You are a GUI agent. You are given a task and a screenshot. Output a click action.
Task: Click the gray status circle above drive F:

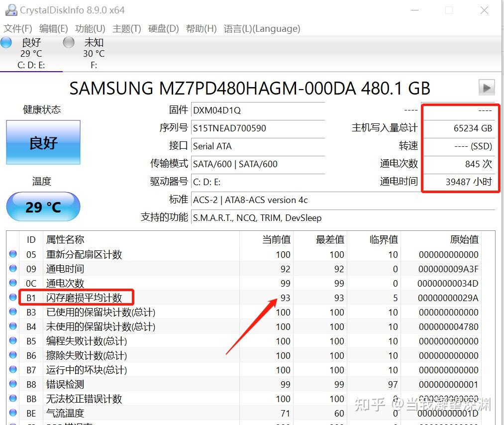(x=68, y=43)
